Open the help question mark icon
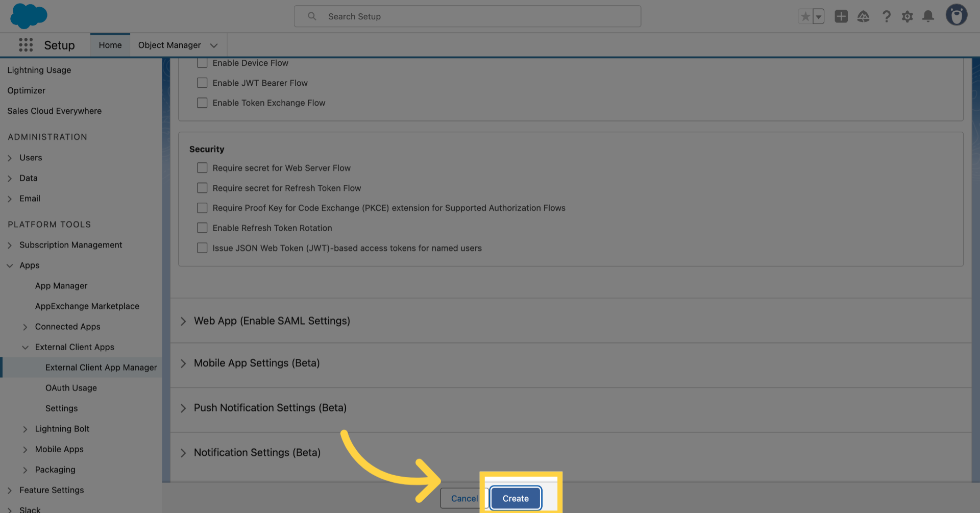980x513 pixels. point(887,16)
